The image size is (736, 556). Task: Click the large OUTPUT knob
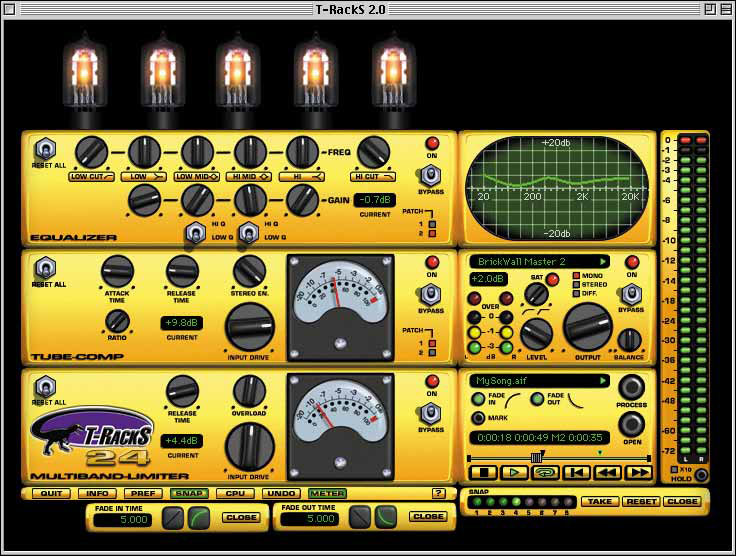(x=587, y=327)
